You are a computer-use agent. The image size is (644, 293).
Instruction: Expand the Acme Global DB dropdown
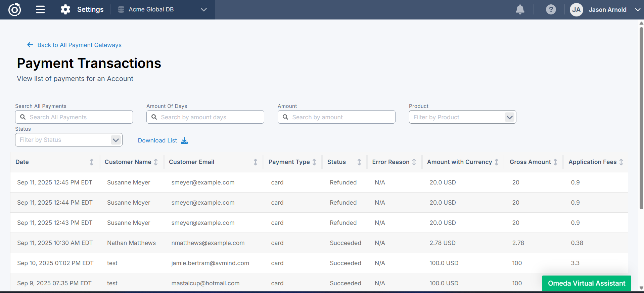pyautogui.click(x=203, y=9)
